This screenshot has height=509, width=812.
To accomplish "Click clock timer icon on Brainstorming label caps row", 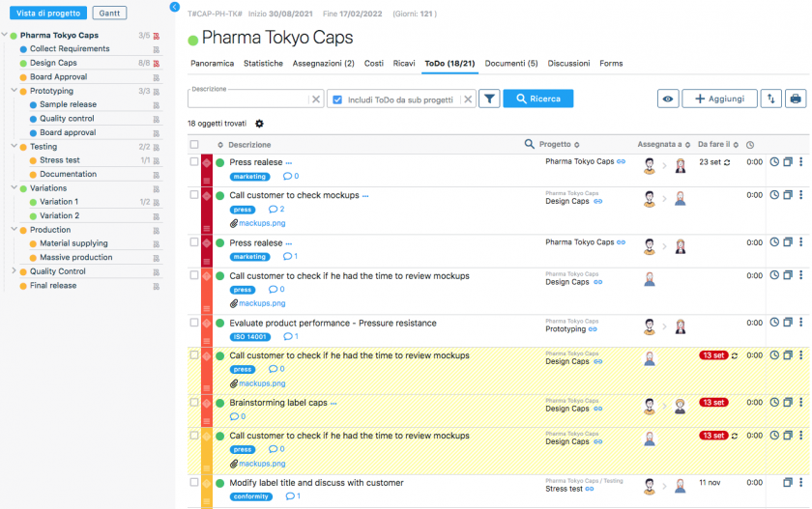I will point(774,403).
